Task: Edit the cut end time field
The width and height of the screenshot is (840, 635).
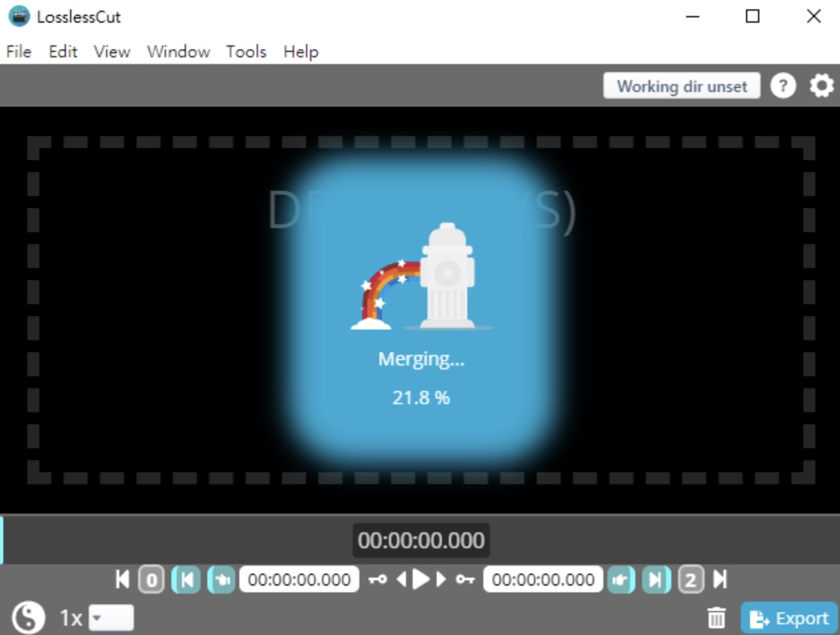Action: (x=543, y=580)
